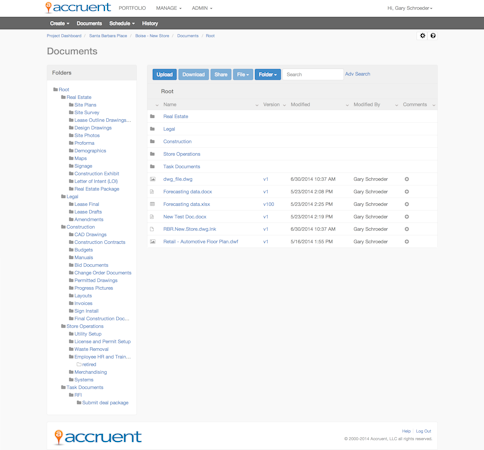Click the settings gear icon near breadcrumbs
Image resolution: width=484 pixels, height=450 pixels.
pyautogui.click(x=422, y=36)
